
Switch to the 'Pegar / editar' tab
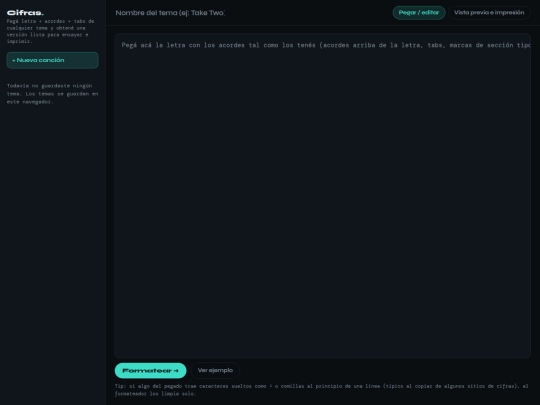(419, 13)
